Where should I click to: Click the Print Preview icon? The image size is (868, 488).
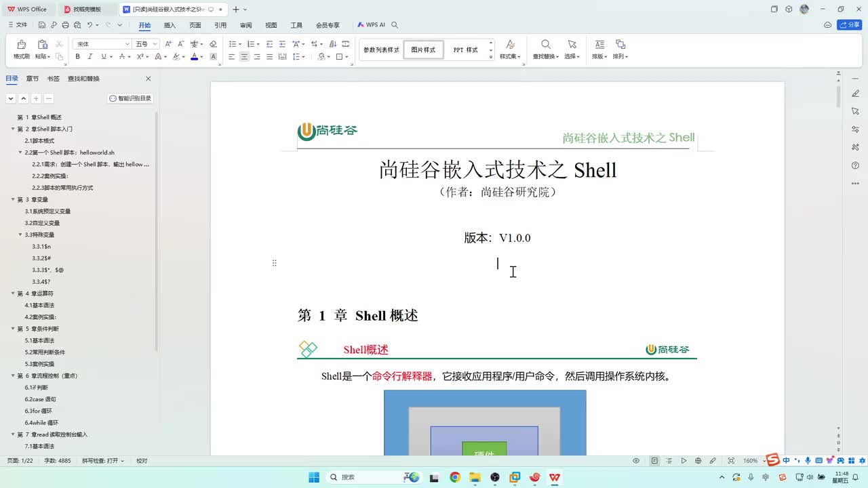[x=77, y=25]
